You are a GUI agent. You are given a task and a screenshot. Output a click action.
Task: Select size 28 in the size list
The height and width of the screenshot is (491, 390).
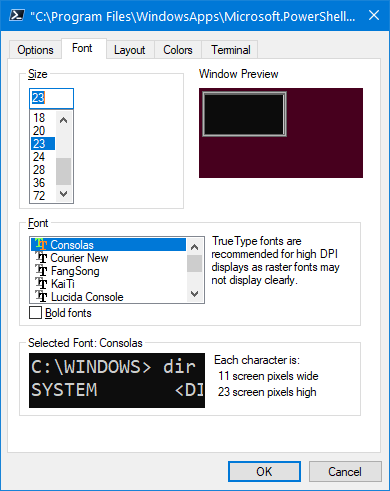tap(43, 170)
